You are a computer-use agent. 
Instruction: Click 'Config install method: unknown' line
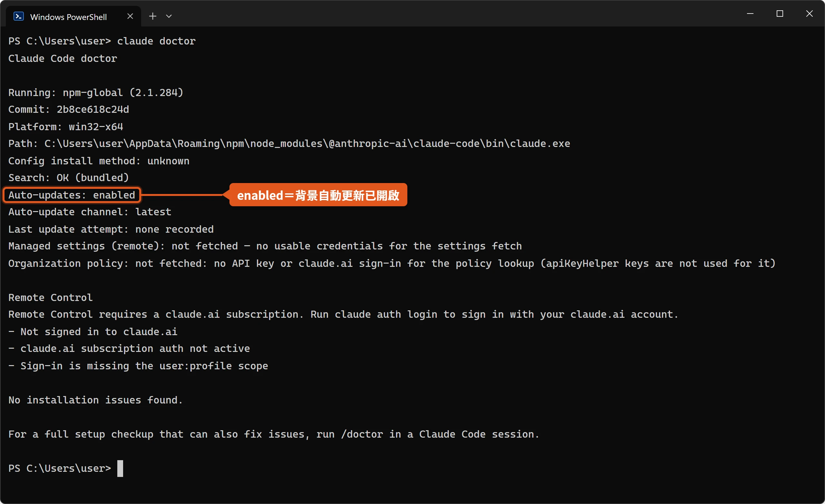pos(99,161)
